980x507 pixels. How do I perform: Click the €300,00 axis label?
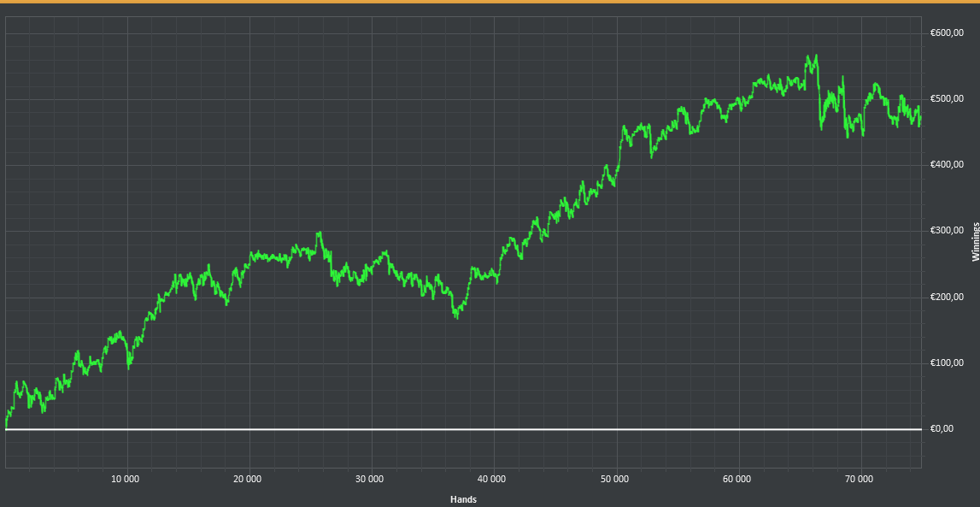click(x=946, y=231)
